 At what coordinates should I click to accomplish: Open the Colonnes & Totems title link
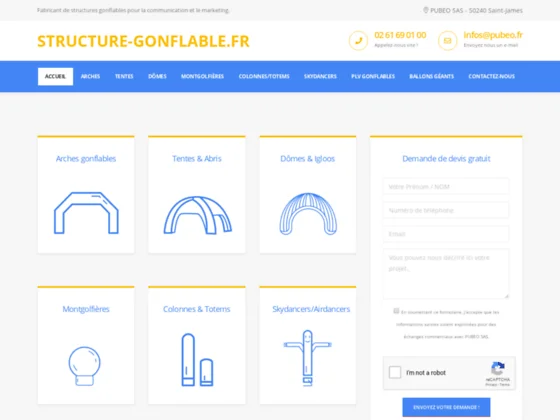(x=197, y=309)
